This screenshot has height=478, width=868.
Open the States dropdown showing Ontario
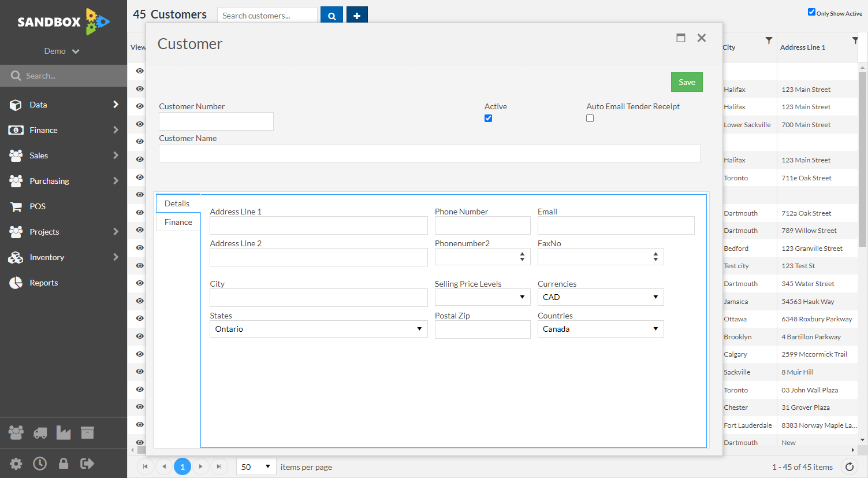pos(318,329)
